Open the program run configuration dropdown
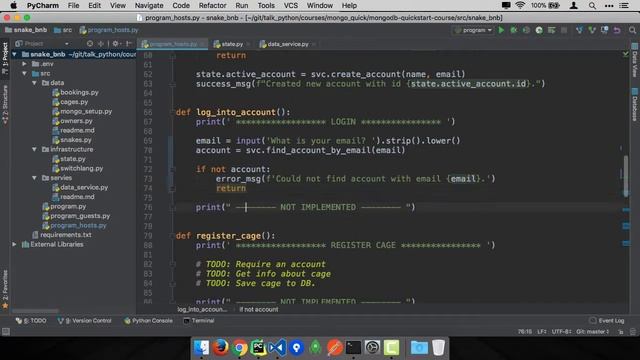 pos(473,30)
